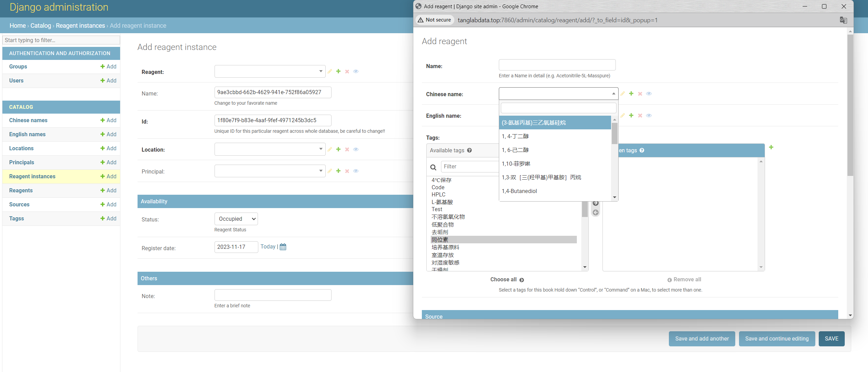The image size is (868, 372).
Task: Click Available tags help question icon
Action: pyautogui.click(x=469, y=150)
